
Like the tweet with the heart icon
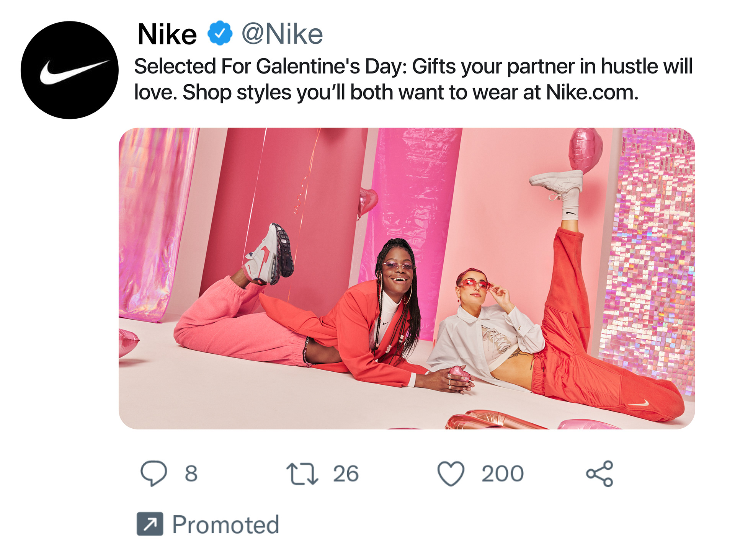pyautogui.click(x=451, y=473)
